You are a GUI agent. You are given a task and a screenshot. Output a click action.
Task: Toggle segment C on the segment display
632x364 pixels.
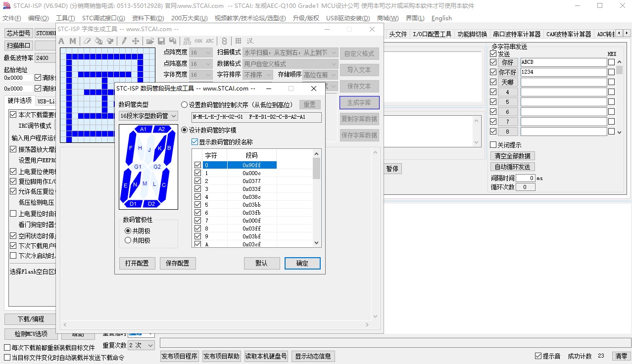pyautogui.click(x=164, y=185)
